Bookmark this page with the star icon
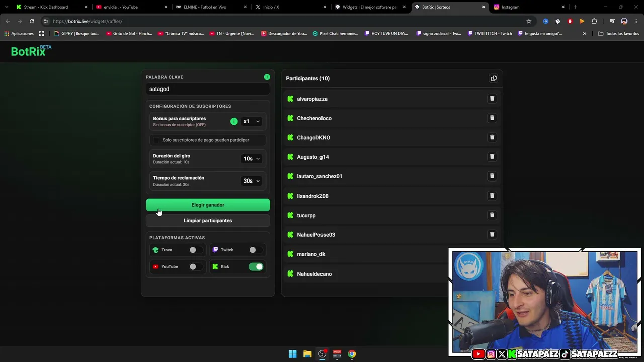Image resolution: width=644 pixels, height=362 pixels. (x=529, y=21)
